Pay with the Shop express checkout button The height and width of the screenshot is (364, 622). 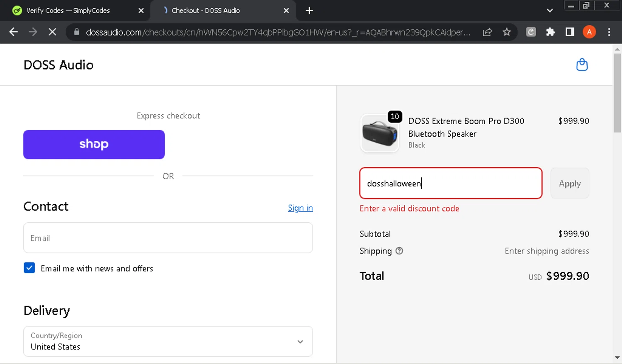94,145
